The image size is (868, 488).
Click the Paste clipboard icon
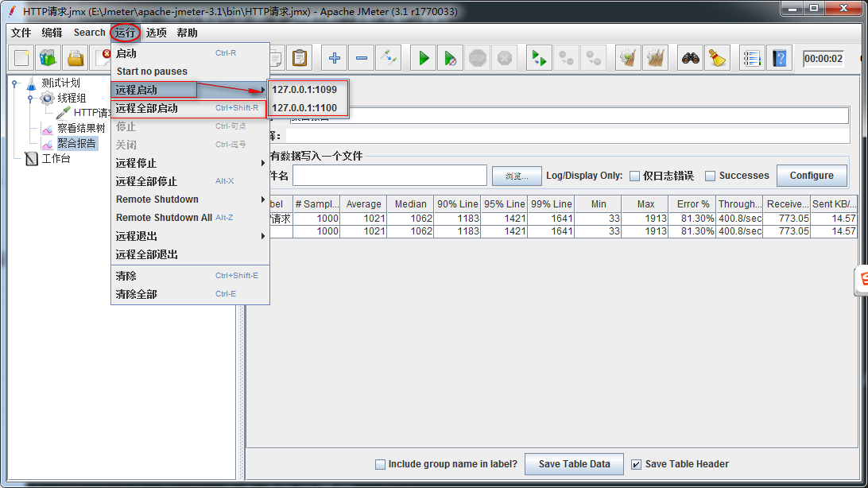[300, 58]
